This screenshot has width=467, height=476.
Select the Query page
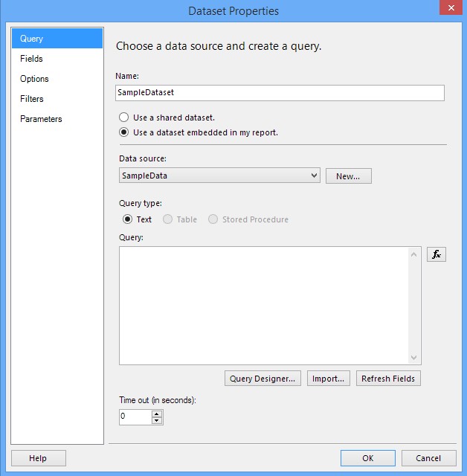click(x=57, y=39)
